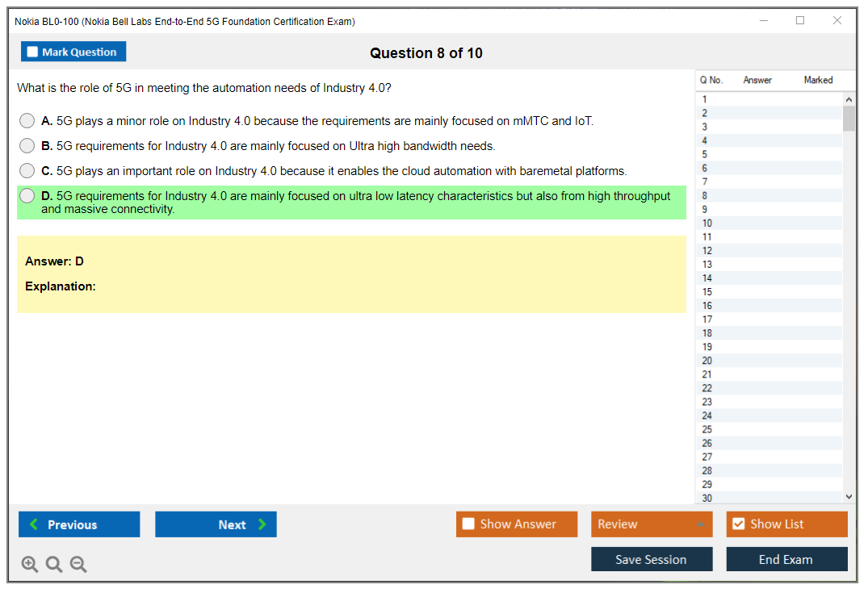Click the zoom reset magnifier icon
Image resolution: width=868 pixels, height=593 pixels.
point(54,565)
